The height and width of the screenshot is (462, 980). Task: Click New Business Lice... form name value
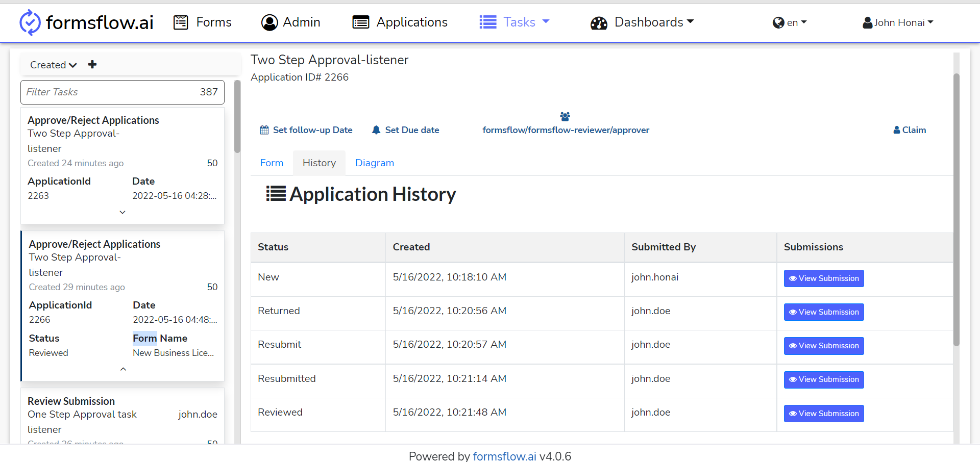click(x=174, y=353)
